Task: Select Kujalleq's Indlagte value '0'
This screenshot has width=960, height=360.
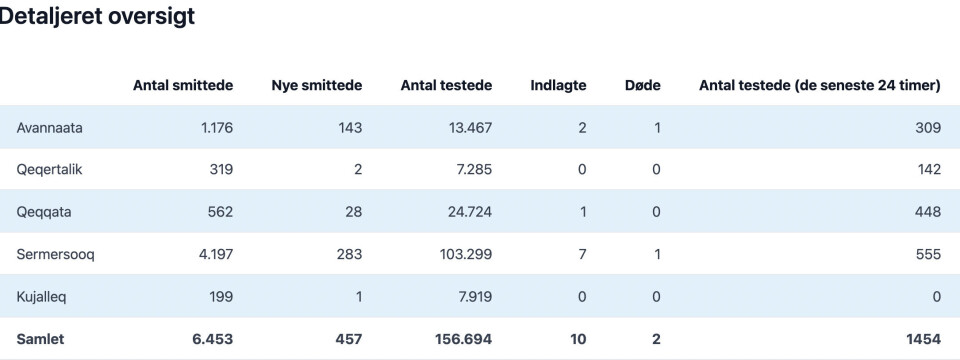Action: click(582, 297)
